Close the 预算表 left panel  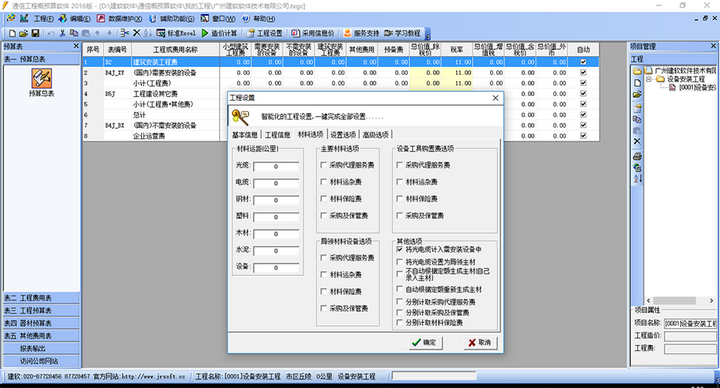[x=76, y=46]
